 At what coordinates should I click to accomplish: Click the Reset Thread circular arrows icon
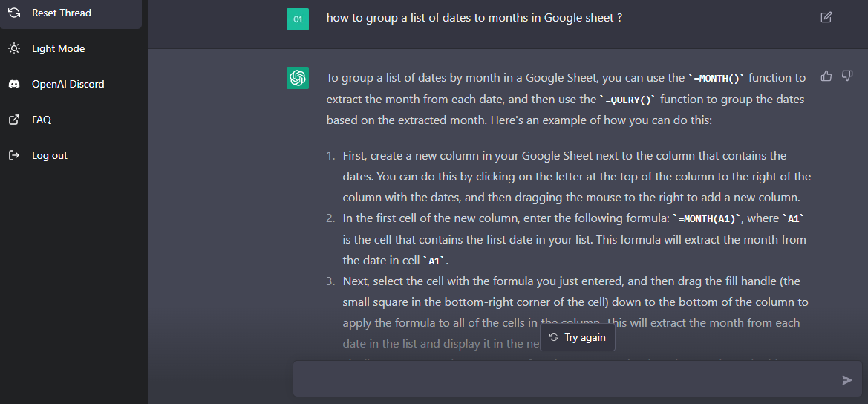coord(13,13)
